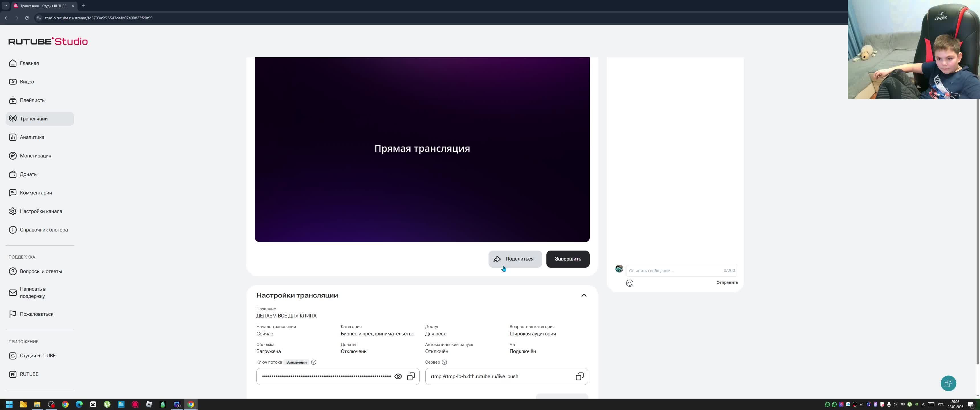Click the chat message input field
This screenshot has width=980, height=410.
coord(673,270)
